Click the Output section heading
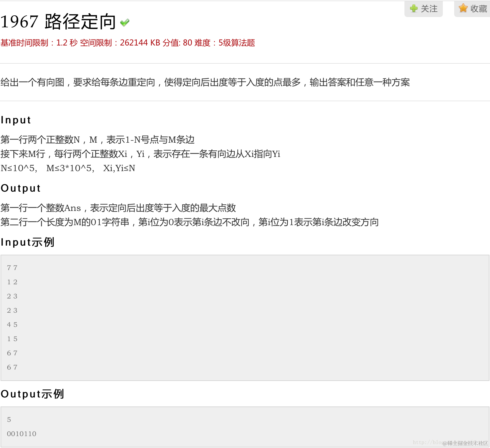This screenshot has width=490, height=448. 21,188
